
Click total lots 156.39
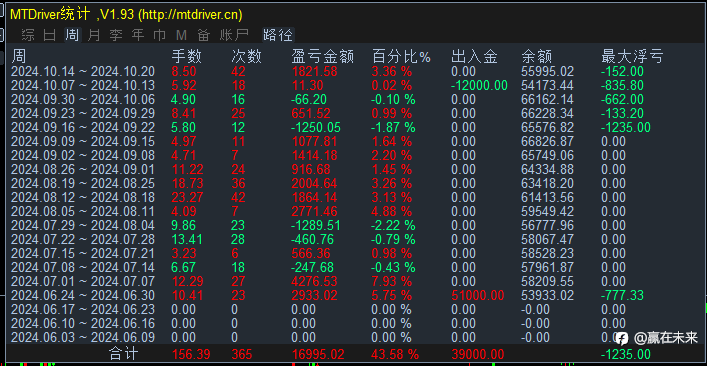(x=191, y=354)
